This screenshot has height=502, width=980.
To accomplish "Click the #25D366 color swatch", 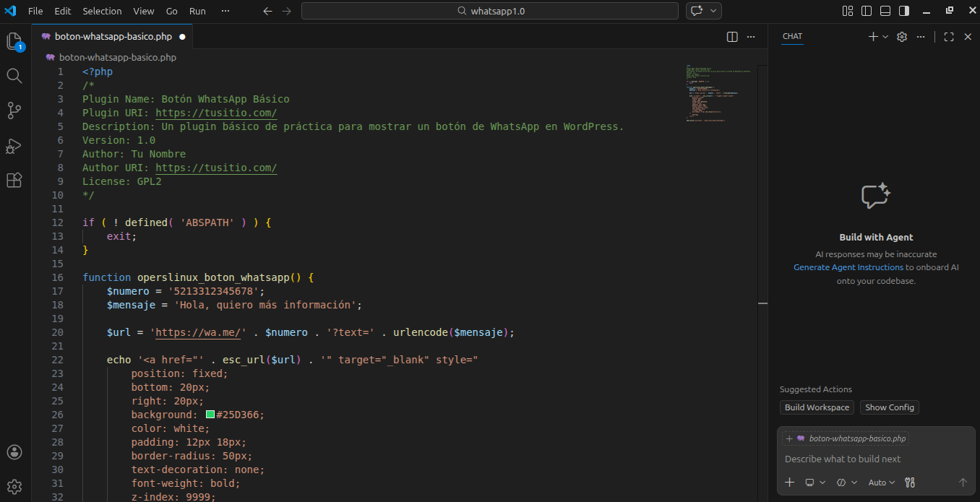I will click(210, 415).
